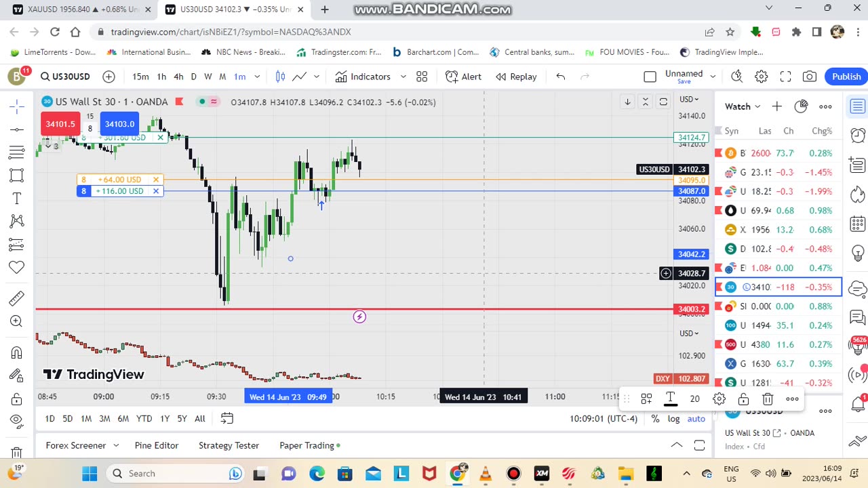Select the Text annotation tool
The image size is (868, 488).
17,199
